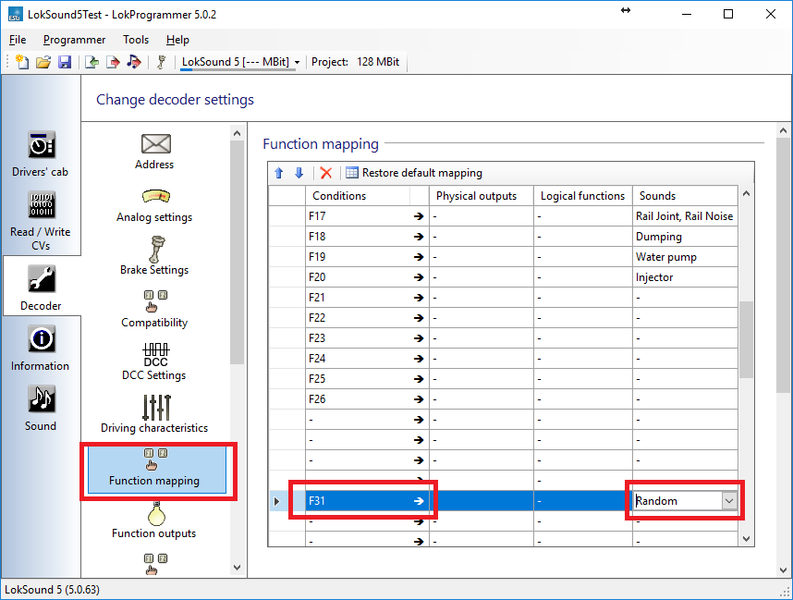Select the F26 condition cell

(x=367, y=399)
